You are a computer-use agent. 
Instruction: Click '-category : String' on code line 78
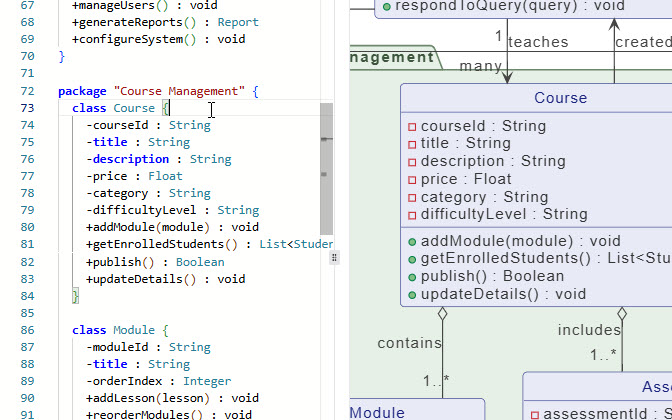click(148, 193)
